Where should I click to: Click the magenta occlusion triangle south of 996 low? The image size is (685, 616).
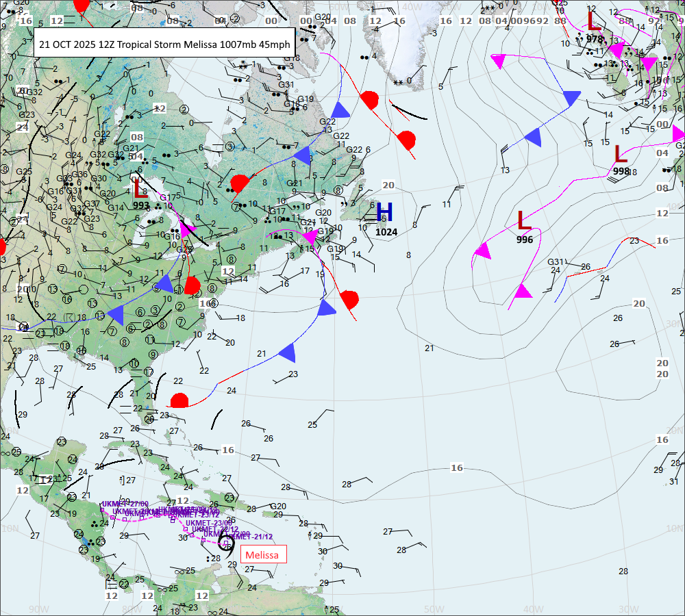523,292
